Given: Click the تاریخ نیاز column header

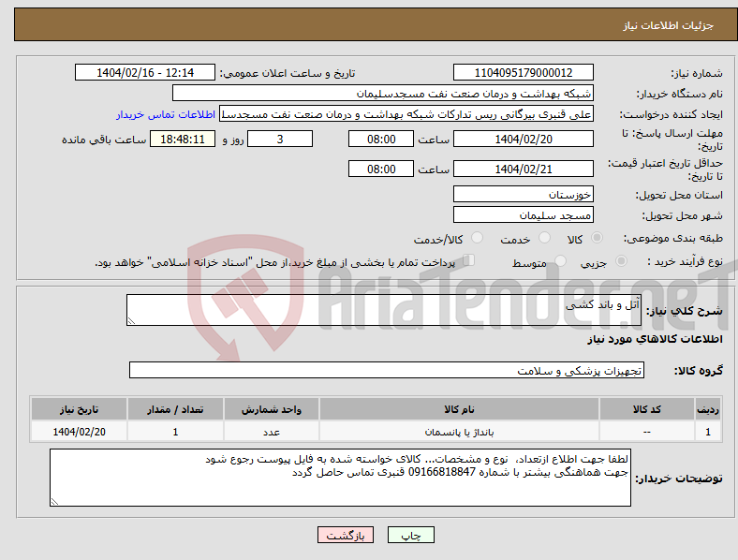Looking at the screenshot, I should [x=79, y=409].
